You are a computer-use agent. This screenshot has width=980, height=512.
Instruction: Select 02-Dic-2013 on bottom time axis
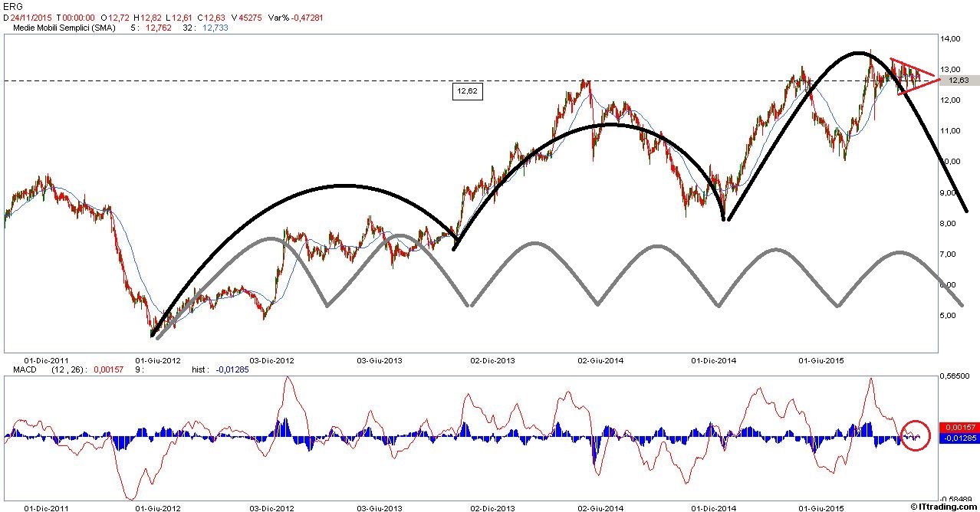[x=492, y=507]
